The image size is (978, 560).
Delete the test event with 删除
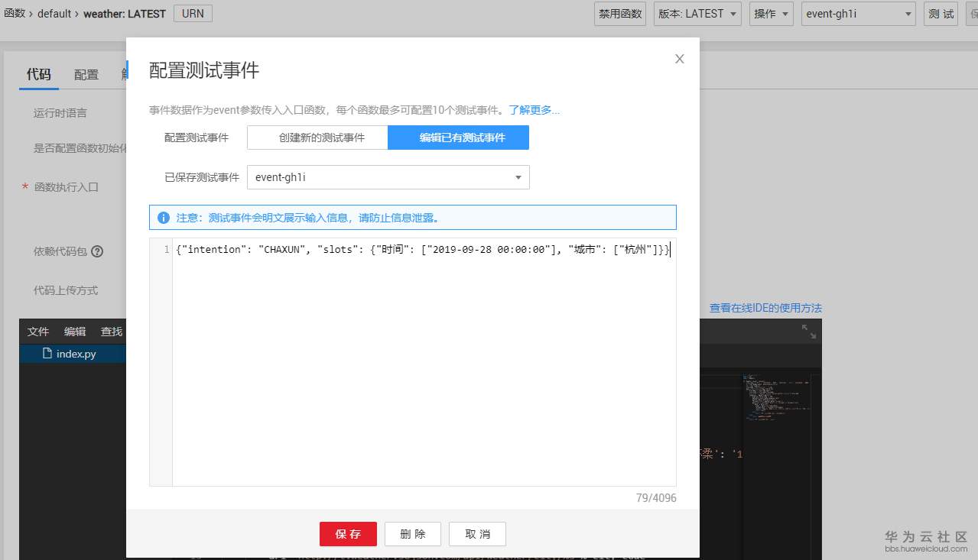pos(412,534)
